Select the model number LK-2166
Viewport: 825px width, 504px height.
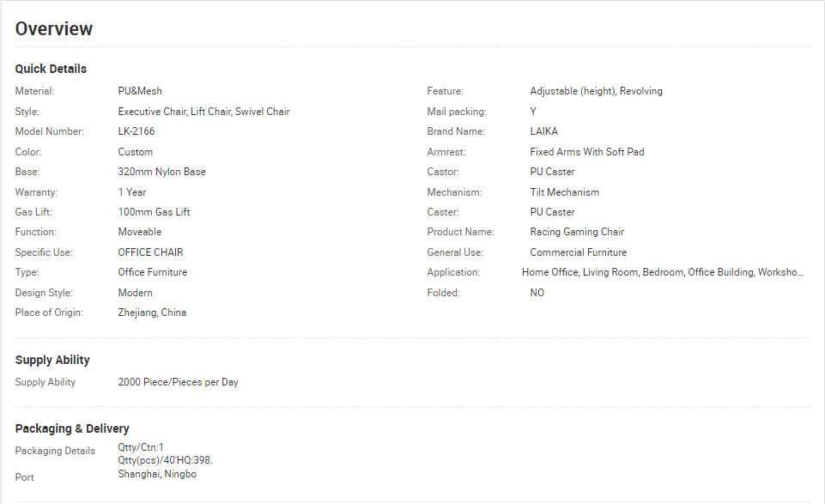tap(136, 131)
